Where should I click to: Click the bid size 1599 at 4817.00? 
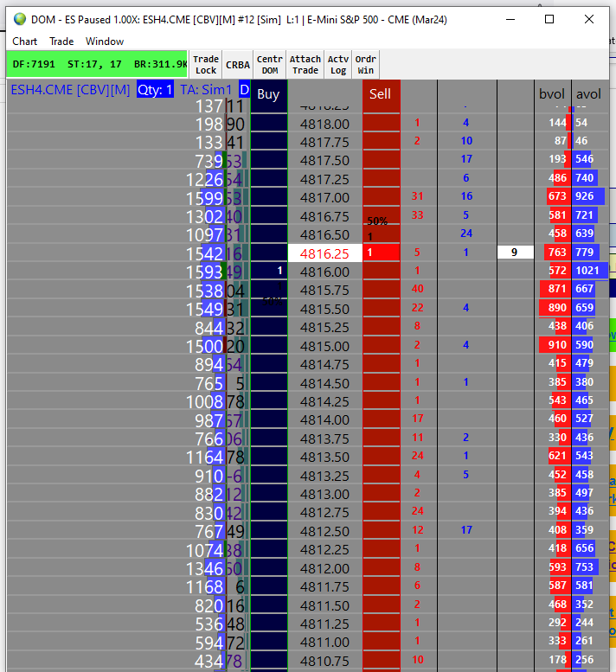pyautogui.click(x=204, y=198)
